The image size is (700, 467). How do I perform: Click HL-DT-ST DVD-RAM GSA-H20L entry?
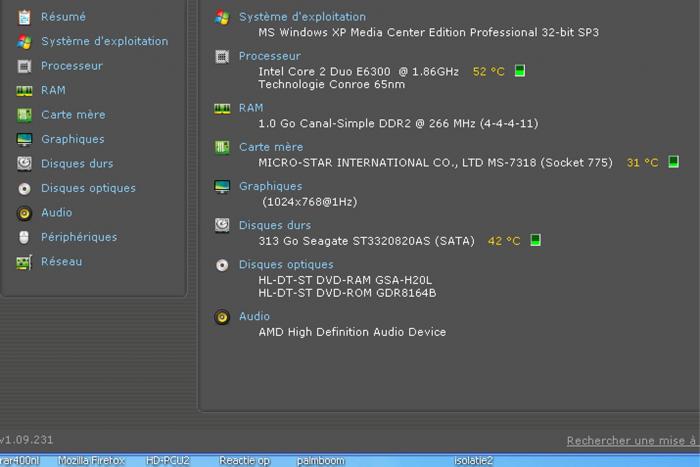click(x=345, y=280)
